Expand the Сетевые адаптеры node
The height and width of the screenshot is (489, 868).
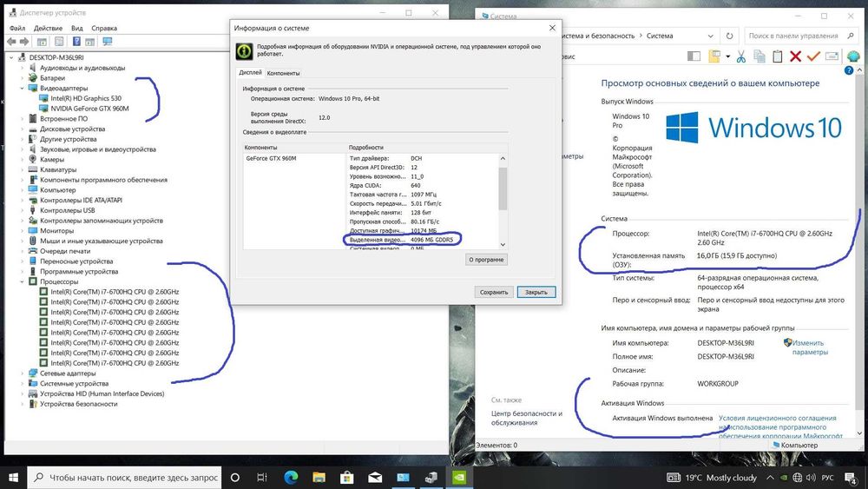(23, 373)
